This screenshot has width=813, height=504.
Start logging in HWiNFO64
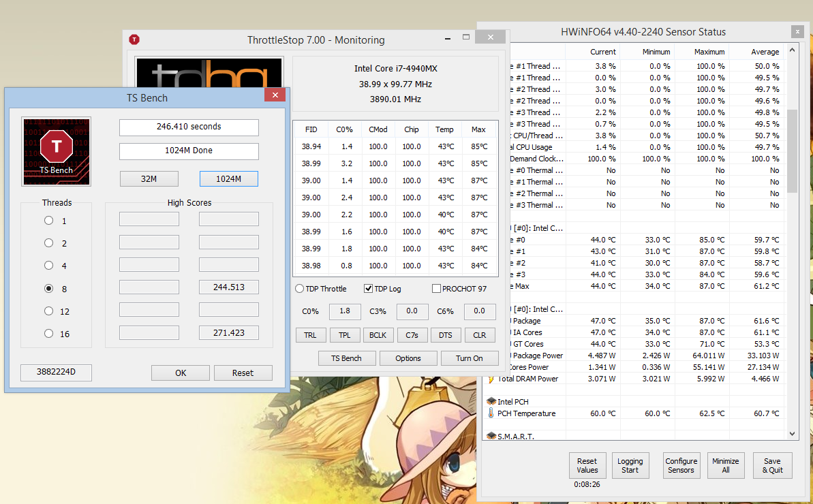[x=630, y=466]
